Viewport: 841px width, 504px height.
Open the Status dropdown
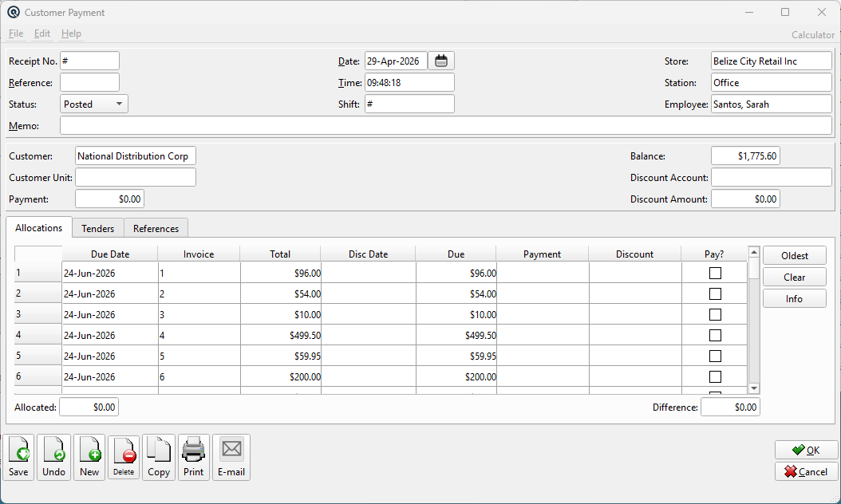[x=94, y=104]
